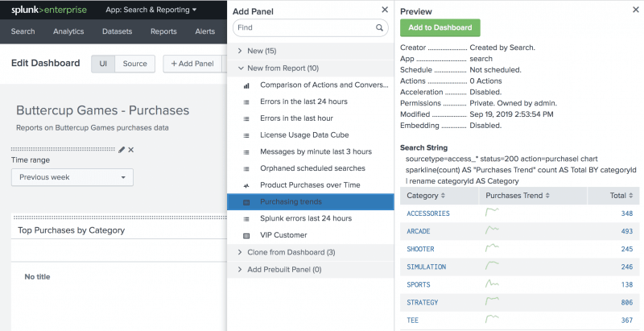The width and height of the screenshot is (644, 331).
Task: Click sort arrows on Total column
Action: (x=631, y=196)
